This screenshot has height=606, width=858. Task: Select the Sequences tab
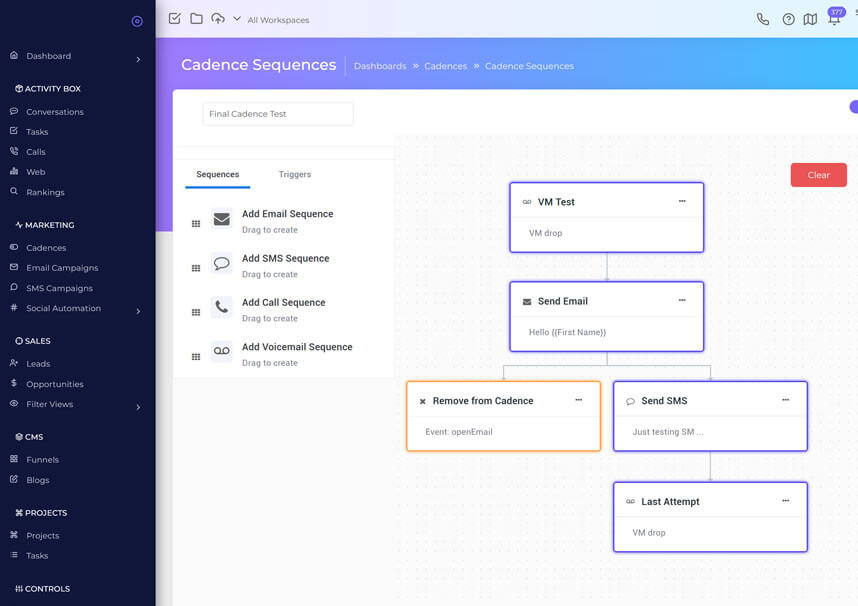[217, 174]
